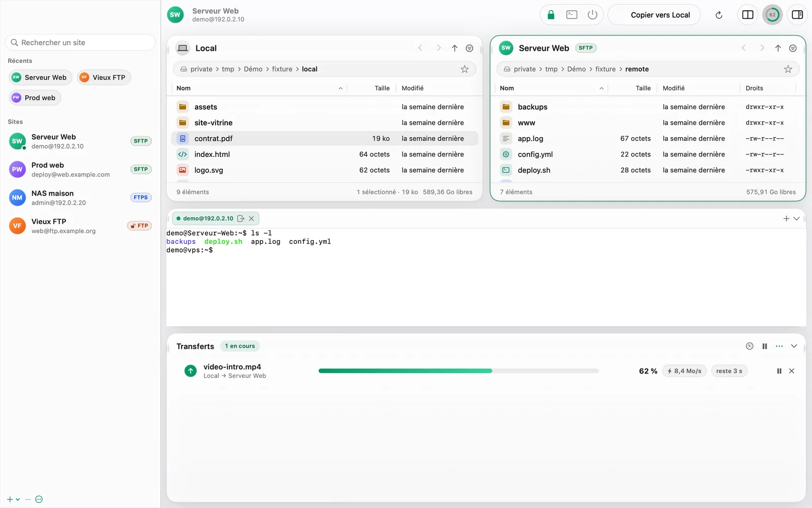Click the add site plus icon
The image size is (812, 508).
(x=10, y=499)
